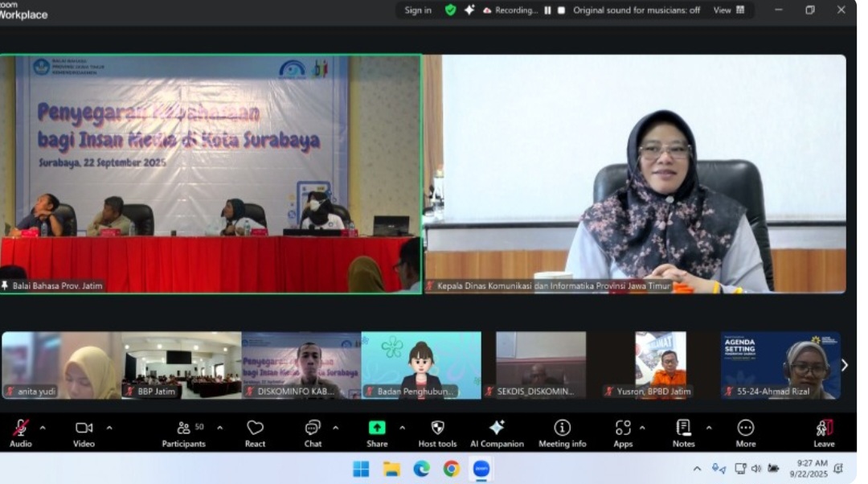Show next page of participant thumbnails
Image resolution: width=868 pixels, height=484 pixels.
click(844, 365)
